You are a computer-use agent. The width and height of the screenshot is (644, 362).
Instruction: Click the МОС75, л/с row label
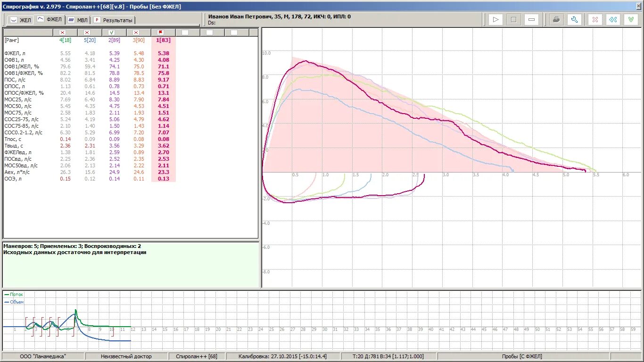click(x=18, y=113)
